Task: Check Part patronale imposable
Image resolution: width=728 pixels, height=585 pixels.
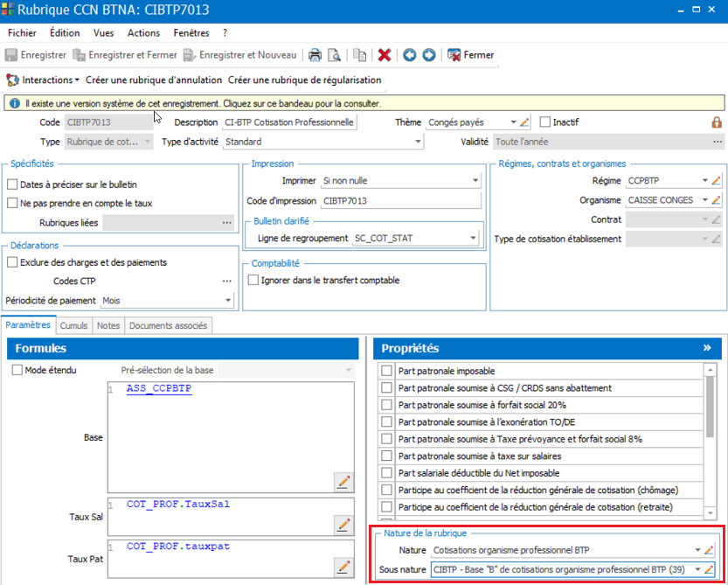Action: (386, 372)
